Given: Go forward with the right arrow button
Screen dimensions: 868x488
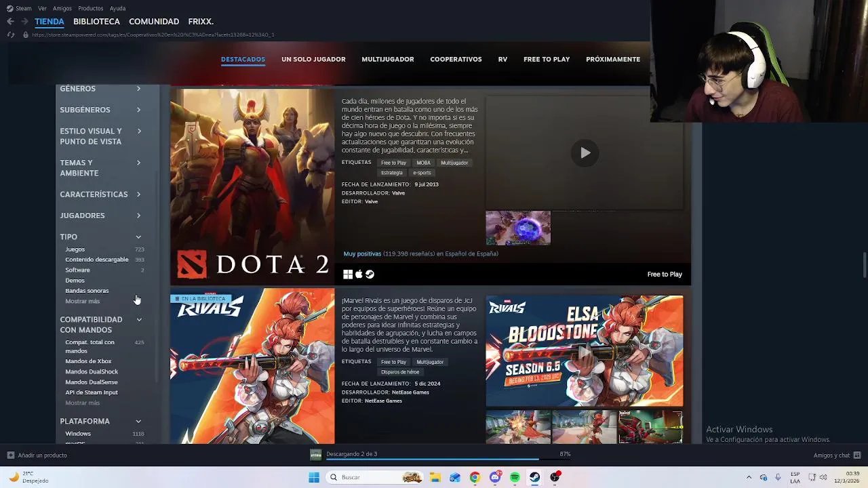Looking at the screenshot, I should [25, 22].
